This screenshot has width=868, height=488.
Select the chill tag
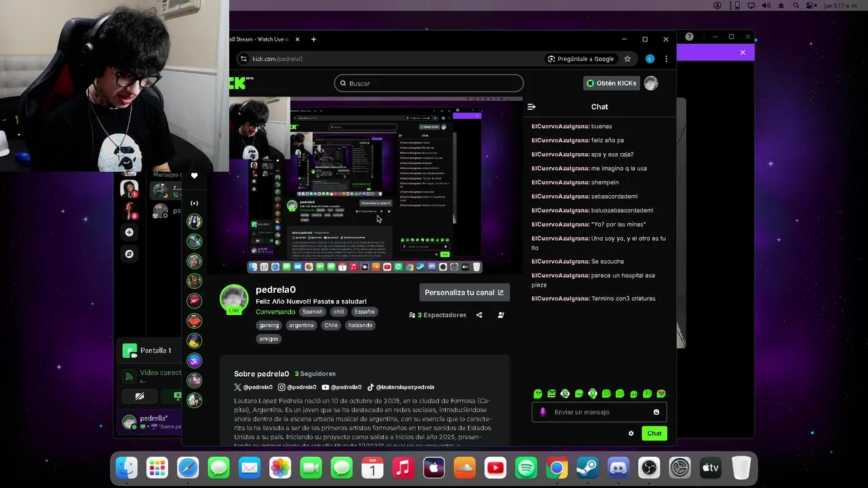tap(338, 312)
